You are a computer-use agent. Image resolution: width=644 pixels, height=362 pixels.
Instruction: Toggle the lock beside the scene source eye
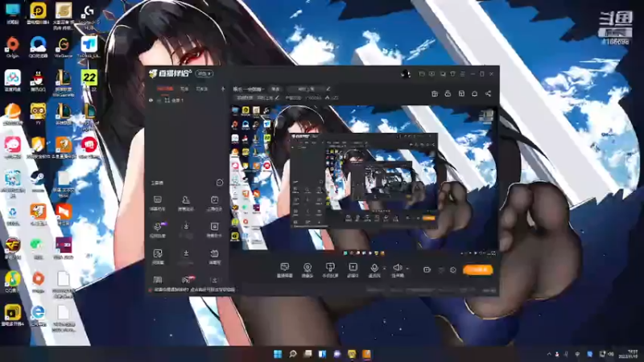(159, 100)
